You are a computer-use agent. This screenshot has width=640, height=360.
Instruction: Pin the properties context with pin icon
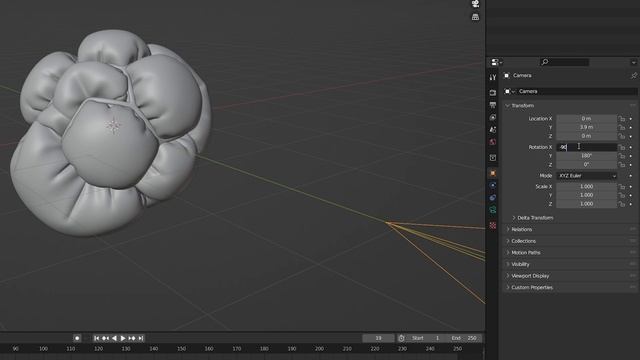click(x=633, y=76)
